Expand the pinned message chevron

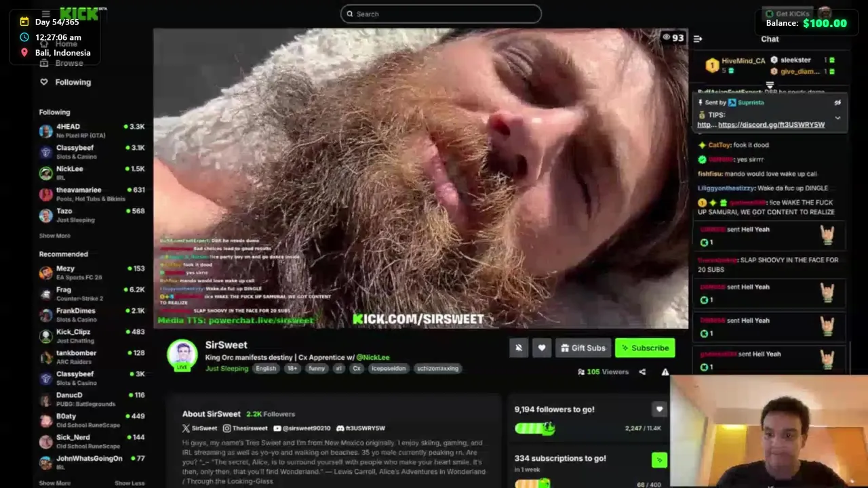coord(837,118)
